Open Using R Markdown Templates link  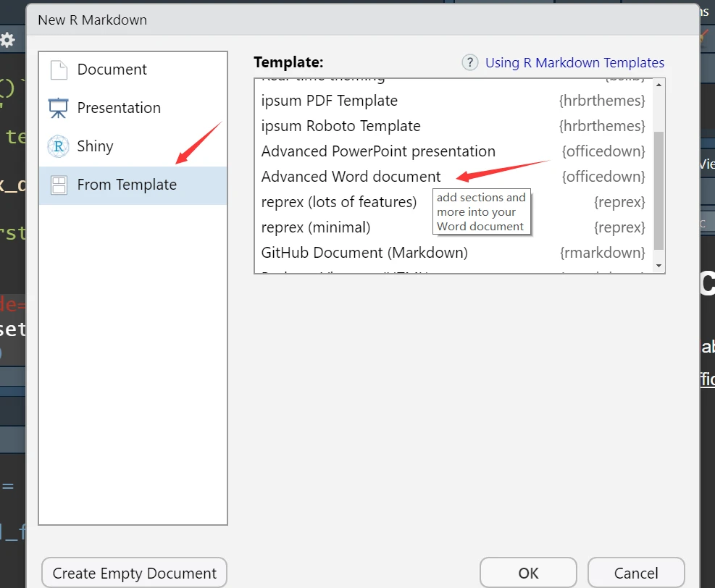574,63
